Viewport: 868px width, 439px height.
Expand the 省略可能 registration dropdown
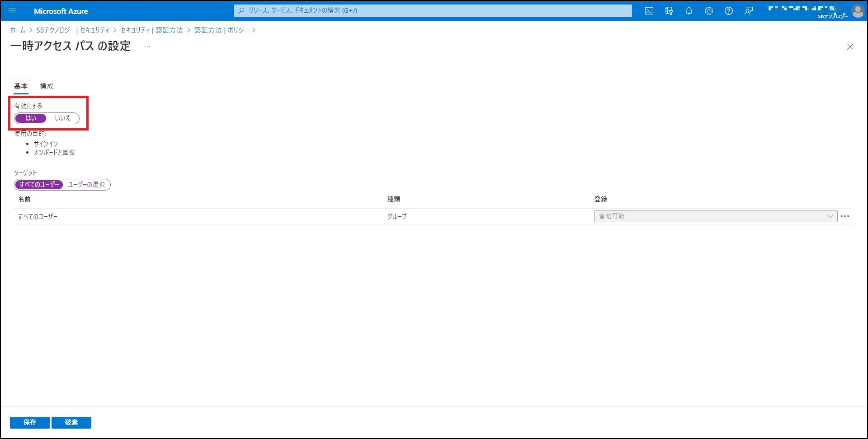tap(716, 216)
